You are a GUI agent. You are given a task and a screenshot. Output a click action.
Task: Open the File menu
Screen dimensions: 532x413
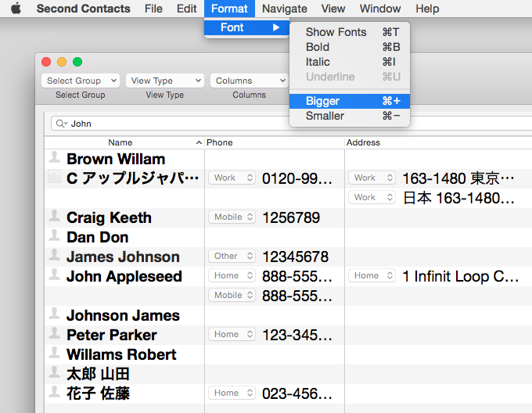tap(153, 9)
